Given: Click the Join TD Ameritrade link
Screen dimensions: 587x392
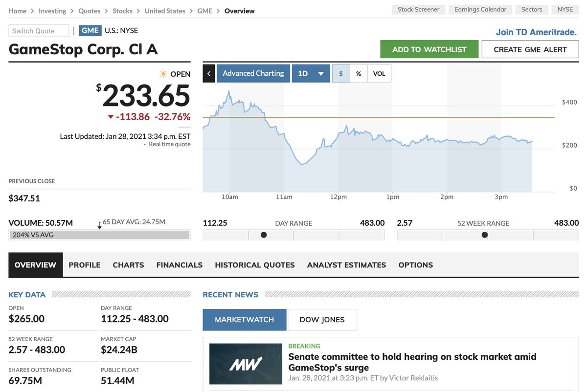Looking at the screenshot, I should (x=536, y=32).
